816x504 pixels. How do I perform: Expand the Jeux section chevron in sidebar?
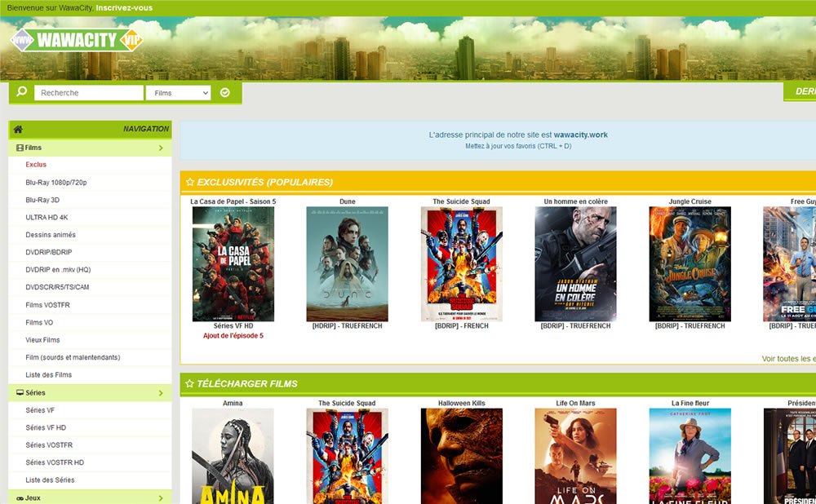click(x=161, y=497)
